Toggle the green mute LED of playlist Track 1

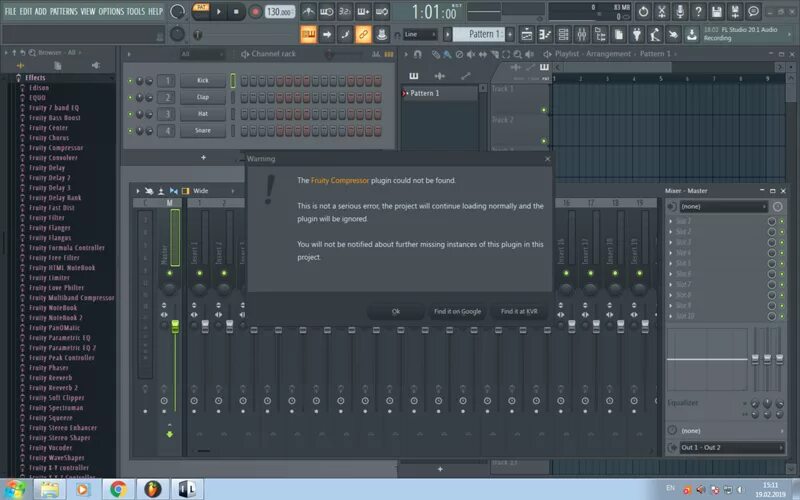pos(544,110)
